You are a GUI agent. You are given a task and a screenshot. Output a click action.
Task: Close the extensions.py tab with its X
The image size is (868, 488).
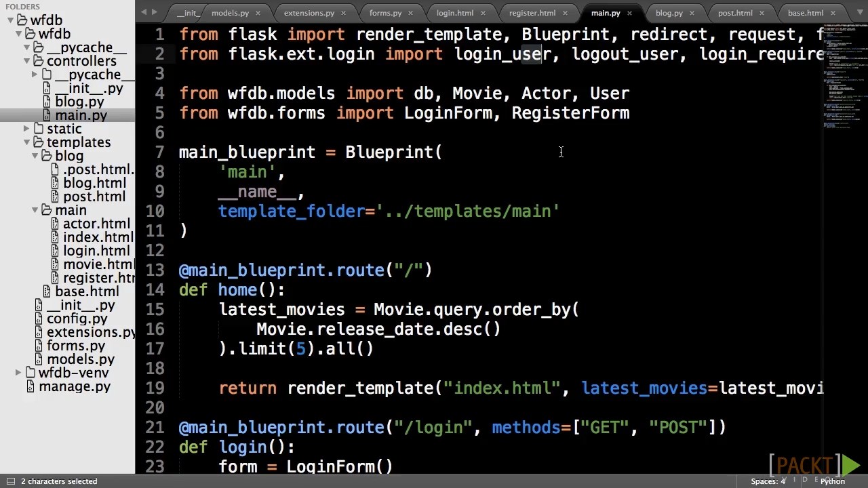click(343, 13)
